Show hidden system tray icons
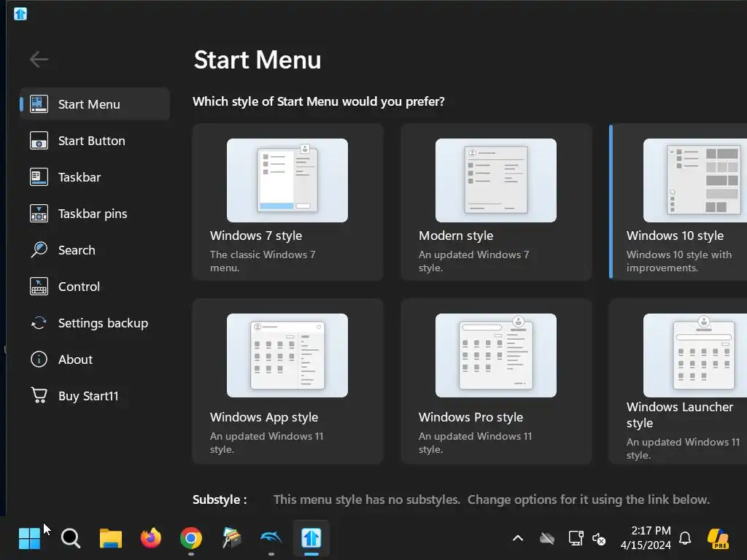747x560 pixels. point(518,539)
